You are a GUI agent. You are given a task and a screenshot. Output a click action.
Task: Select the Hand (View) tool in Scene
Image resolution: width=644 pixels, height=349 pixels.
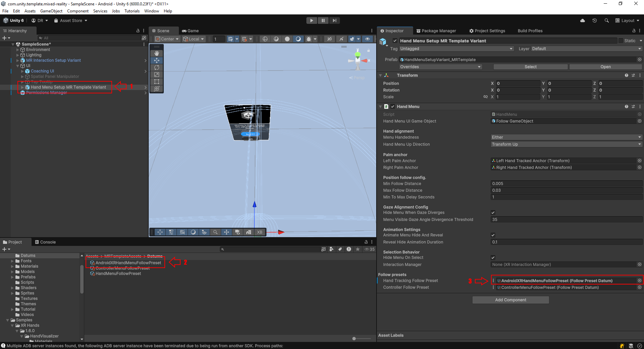[x=156, y=53]
